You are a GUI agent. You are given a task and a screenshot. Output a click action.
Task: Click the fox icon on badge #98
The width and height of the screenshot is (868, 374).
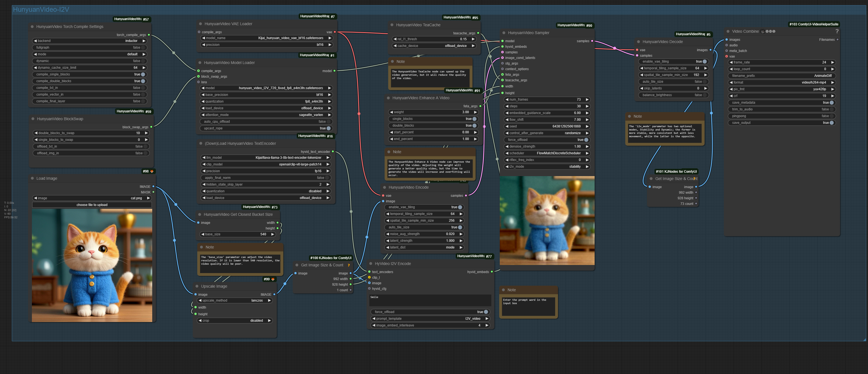click(152, 171)
